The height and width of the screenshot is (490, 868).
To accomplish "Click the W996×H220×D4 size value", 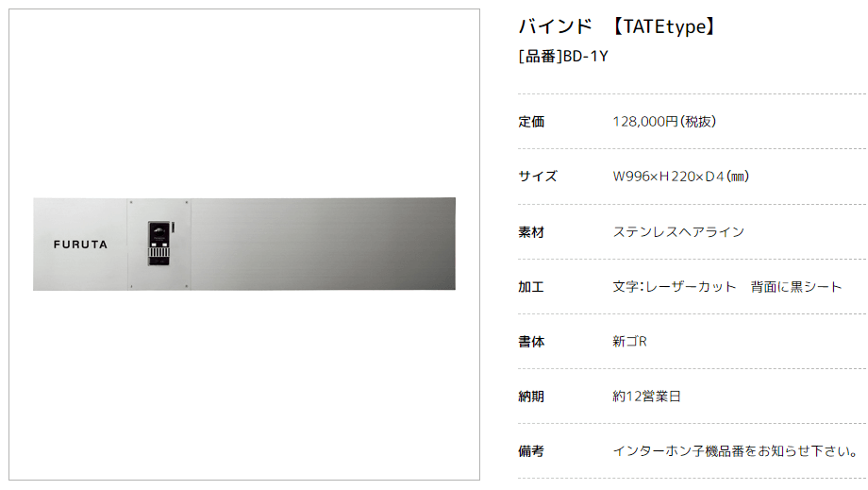I will tap(681, 177).
